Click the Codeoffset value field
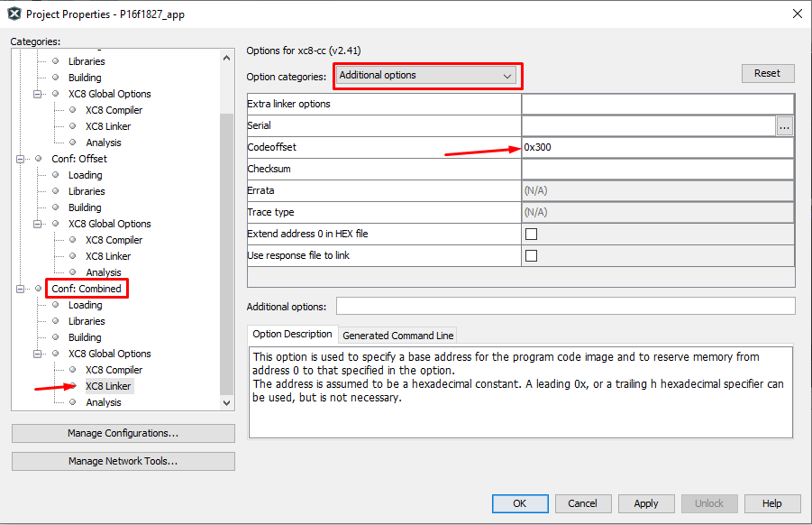The image size is (812, 525). pos(657,147)
